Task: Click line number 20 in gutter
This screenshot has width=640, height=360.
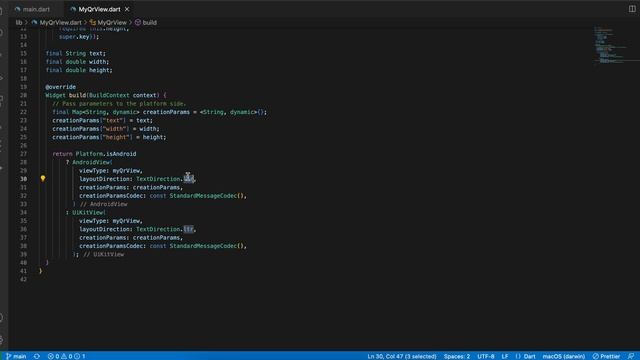Action: point(23,95)
